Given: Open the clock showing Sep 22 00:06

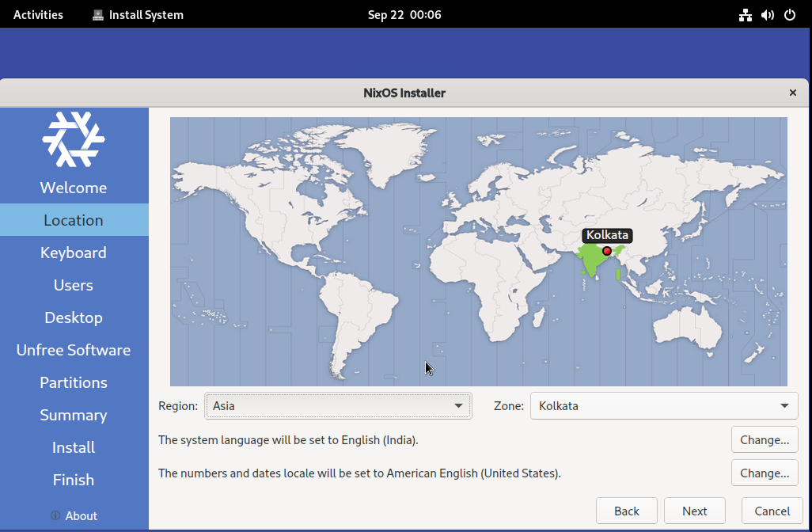Looking at the screenshot, I should [x=404, y=15].
